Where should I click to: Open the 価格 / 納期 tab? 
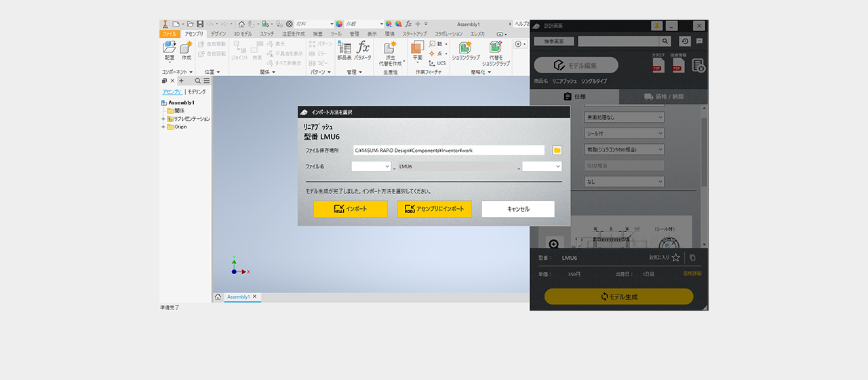663,96
